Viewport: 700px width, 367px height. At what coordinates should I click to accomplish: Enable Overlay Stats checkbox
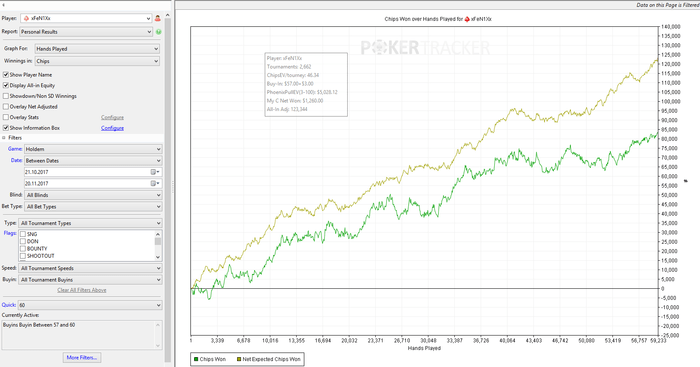click(x=6, y=117)
